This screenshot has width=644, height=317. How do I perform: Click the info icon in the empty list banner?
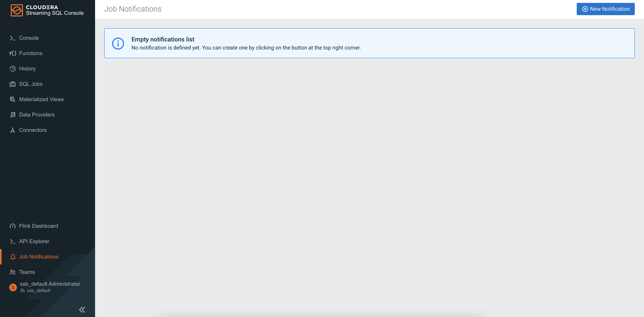[x=118, y=44]
